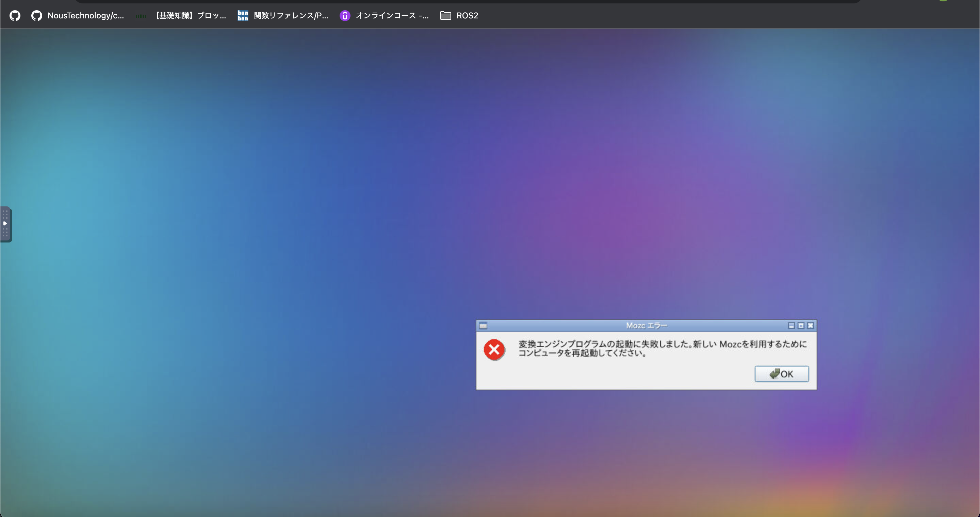Open the Mozc dialog's title bar window menu
Viewport: 980px width, 517px height.
[484, 326]
